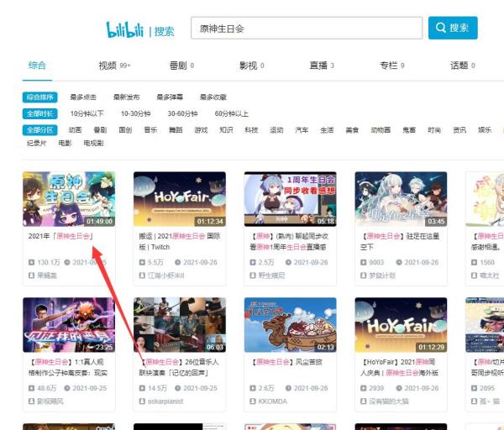Open the 风尘苦旅 video thumbnail

[290, 324]
